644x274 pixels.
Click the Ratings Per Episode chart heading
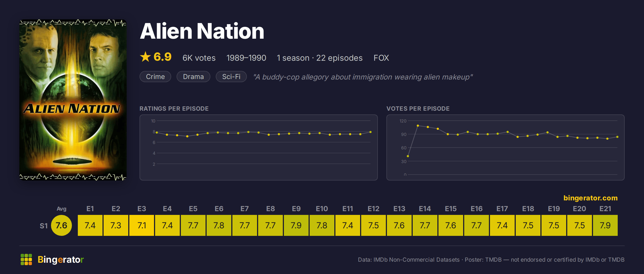[x=174, y=109]
